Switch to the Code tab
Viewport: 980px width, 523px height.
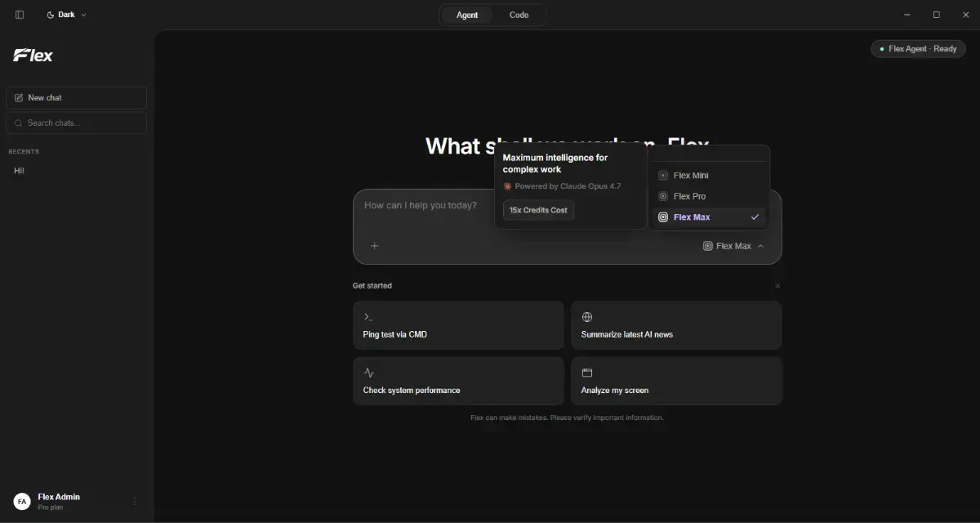[x=519, y=15]
